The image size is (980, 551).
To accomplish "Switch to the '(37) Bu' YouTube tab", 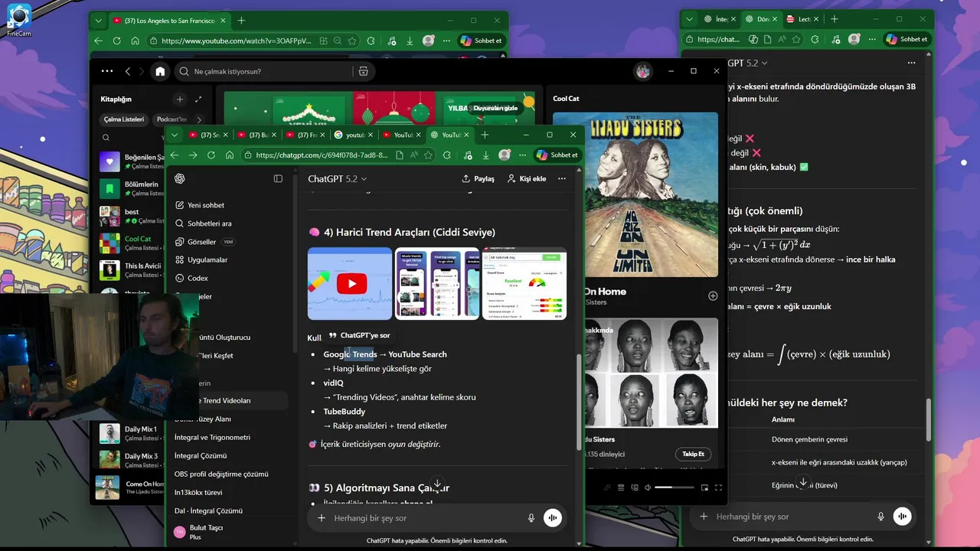I will [x=257, y=135].
